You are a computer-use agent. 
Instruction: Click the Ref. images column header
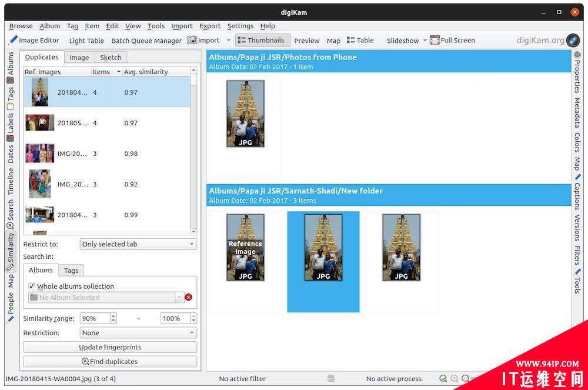pos(58,72)
